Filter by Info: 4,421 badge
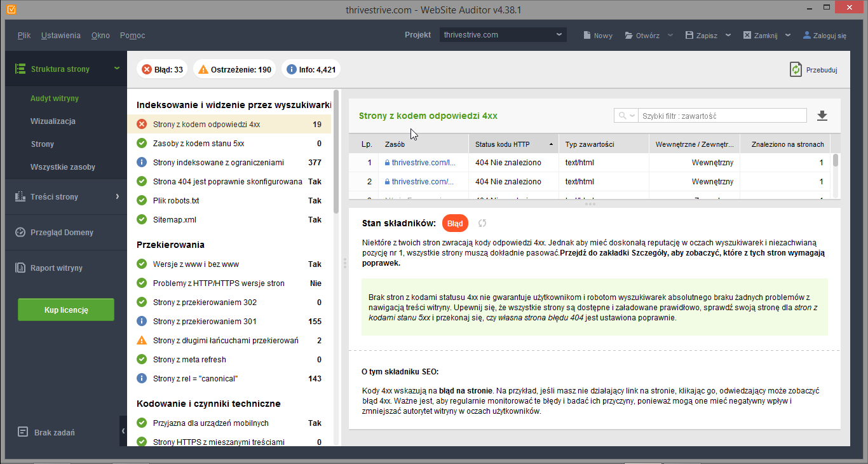The height and width of the screenshot is (464, 868). (311, 69)
